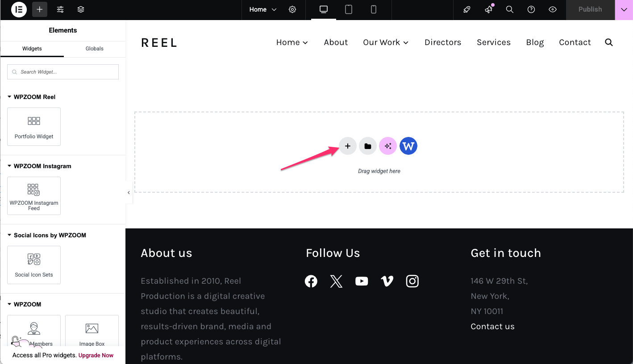Viewport: 633px width, 364px height.
Task: Open the What's New megaphone icon
Action: pos(489,9)
